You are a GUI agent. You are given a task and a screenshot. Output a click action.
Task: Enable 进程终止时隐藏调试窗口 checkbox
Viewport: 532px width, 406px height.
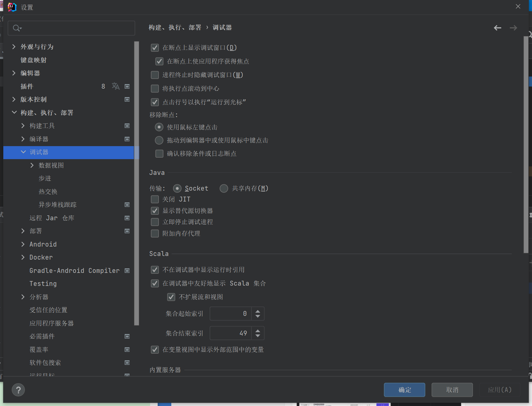(155, 75)
